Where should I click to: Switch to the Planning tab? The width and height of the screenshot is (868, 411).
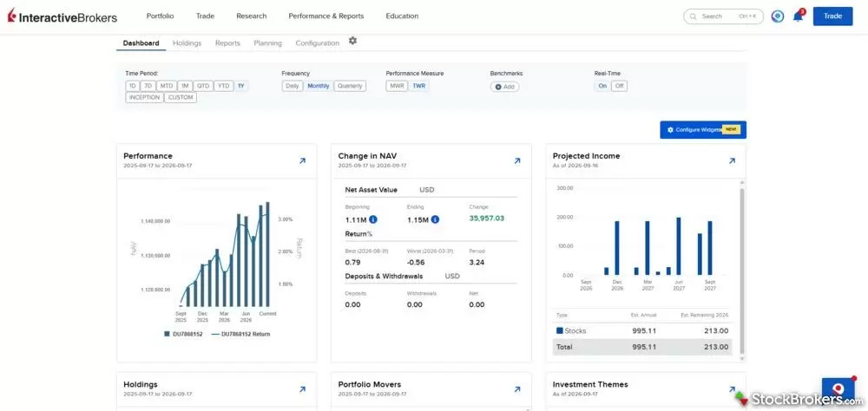(268, 43)
